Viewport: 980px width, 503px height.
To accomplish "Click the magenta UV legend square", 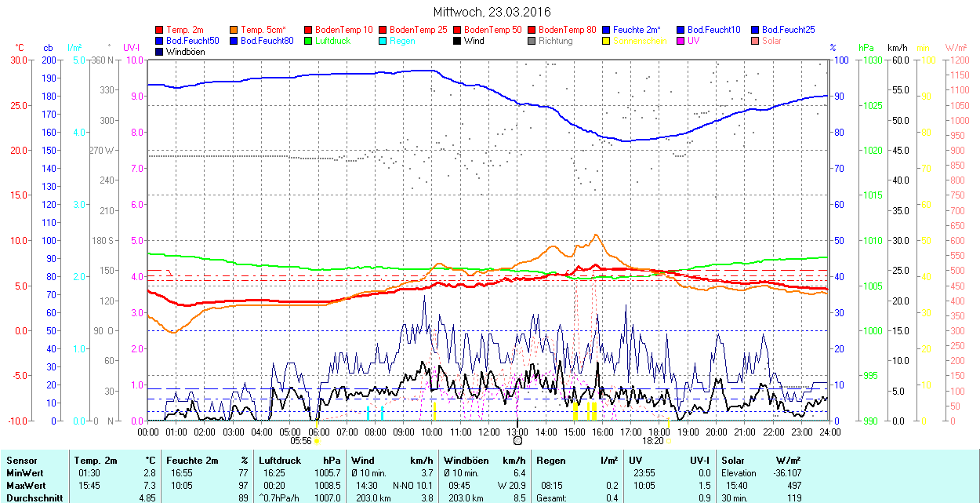I will (x=680, y=41).
